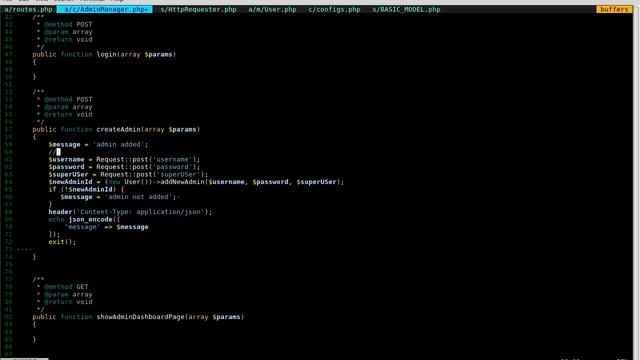The height and width of the screenshot is (360, 640).
Task: Select the s/BASIC_MODEL.php buffer tab
Action: pos(406,9)
